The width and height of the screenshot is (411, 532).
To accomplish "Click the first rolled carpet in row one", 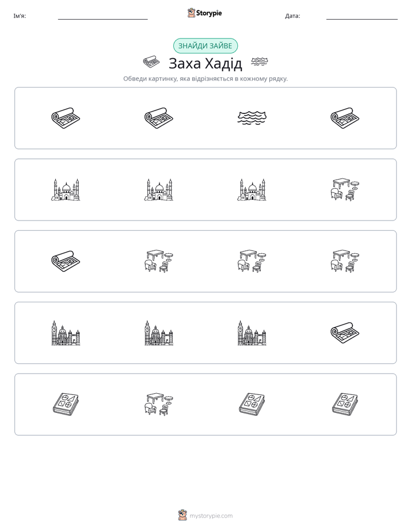I will (66, 118).
